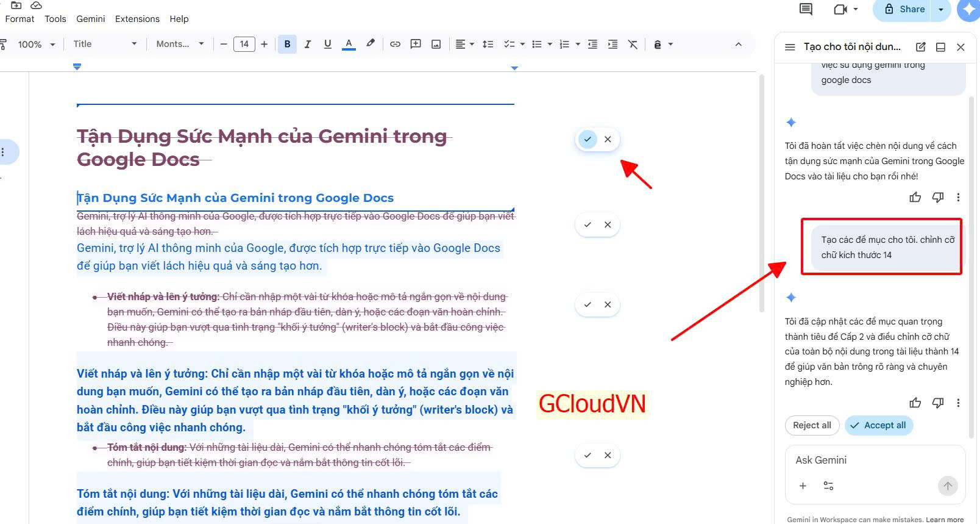Open bulleted list style dropdown
This screenshot has width=980, height=524.
(550, 44)
